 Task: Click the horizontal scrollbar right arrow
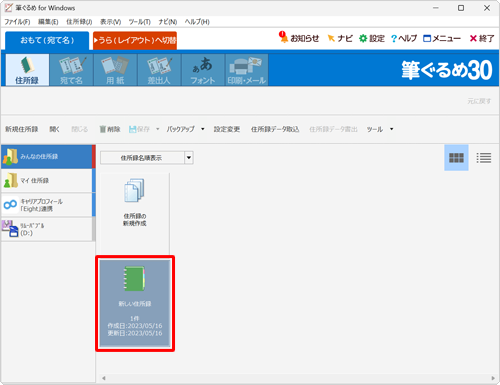tap(493, 378)
